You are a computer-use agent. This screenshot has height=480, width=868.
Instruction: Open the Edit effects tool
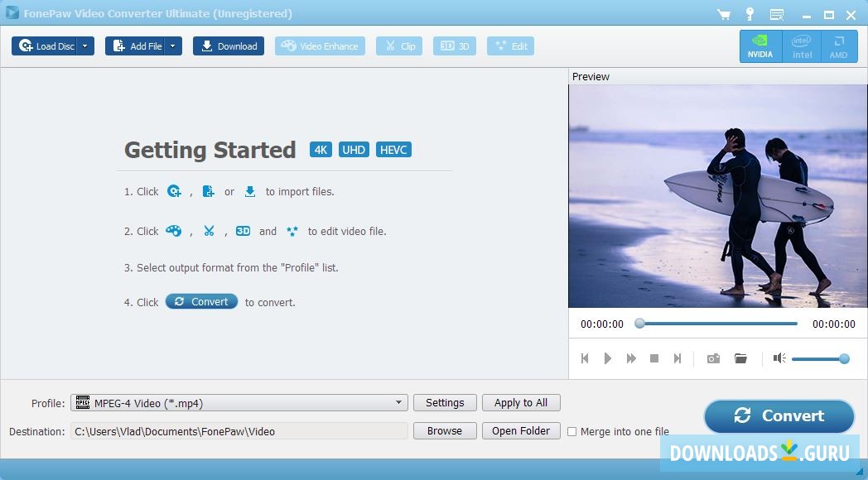510,46
